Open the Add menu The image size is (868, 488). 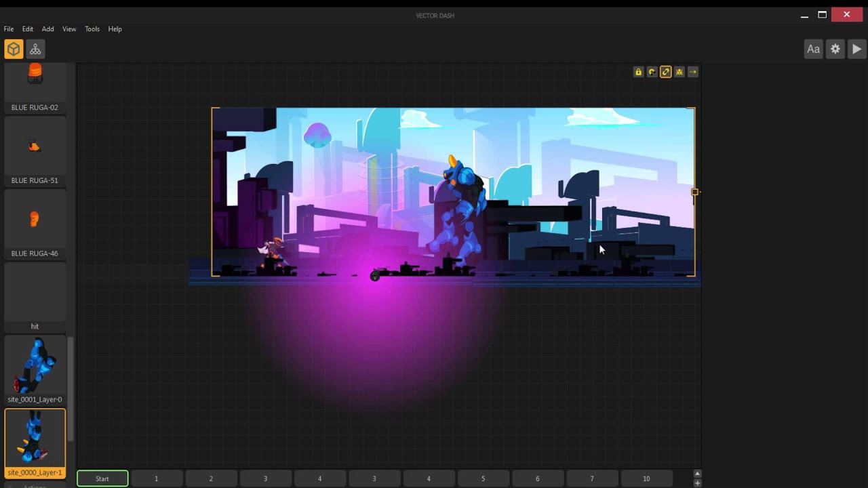click(47, 29)
